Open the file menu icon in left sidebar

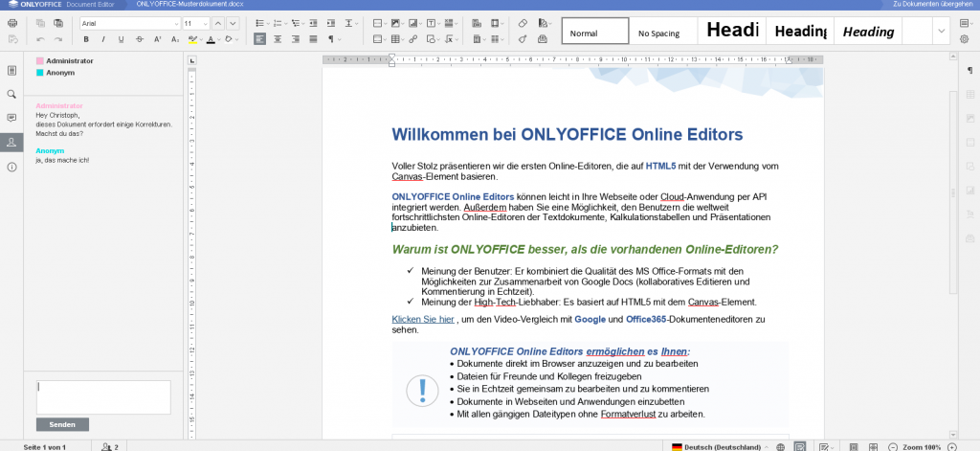click(11, 70)
